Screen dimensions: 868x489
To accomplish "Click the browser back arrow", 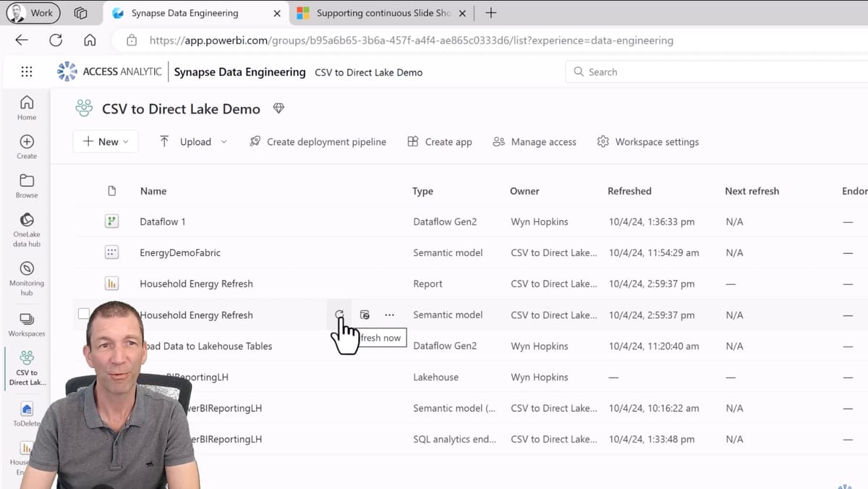I will (22, 41).
